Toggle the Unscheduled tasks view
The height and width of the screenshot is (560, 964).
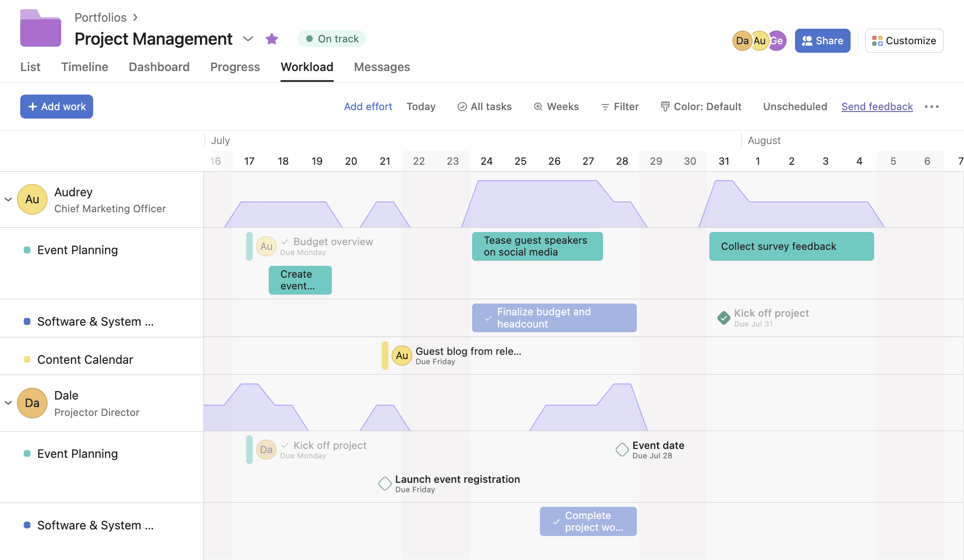[x=795, y=106]
